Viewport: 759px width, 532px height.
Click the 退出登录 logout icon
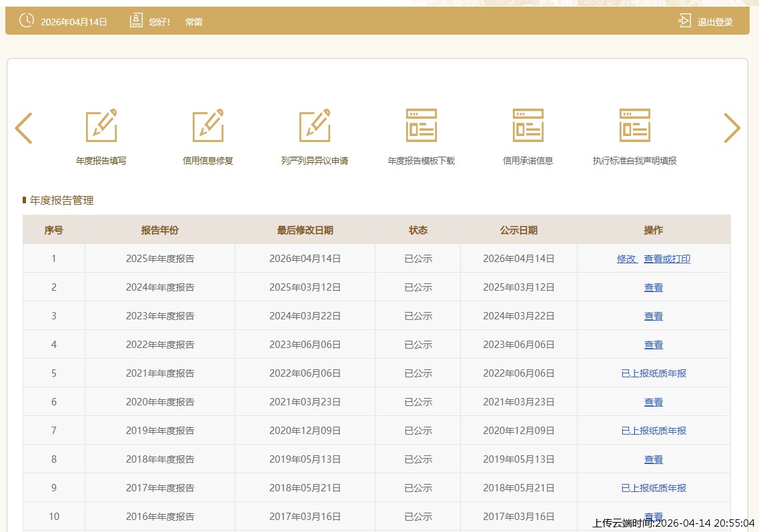(x=684, y=21)
